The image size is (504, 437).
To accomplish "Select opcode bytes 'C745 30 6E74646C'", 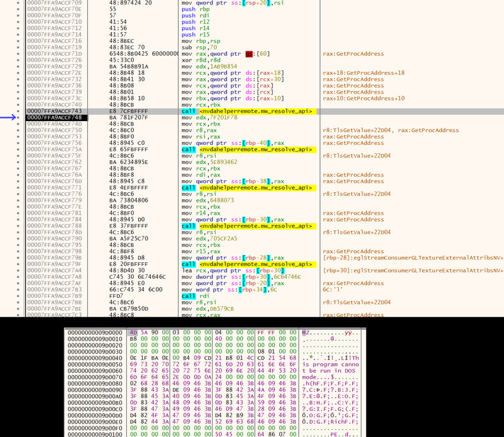I will (138, 277).
